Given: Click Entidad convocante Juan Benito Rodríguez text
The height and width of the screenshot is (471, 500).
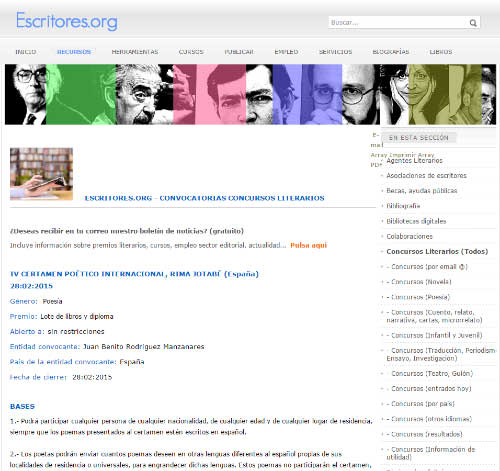Looking at the screenshot, I should click(x=107, y=347).
